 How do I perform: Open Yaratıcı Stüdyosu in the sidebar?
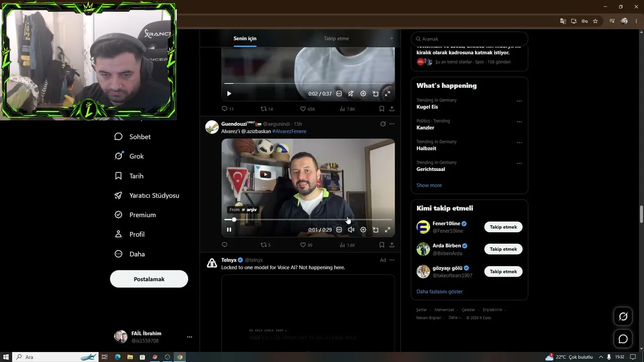coord(147,196)
